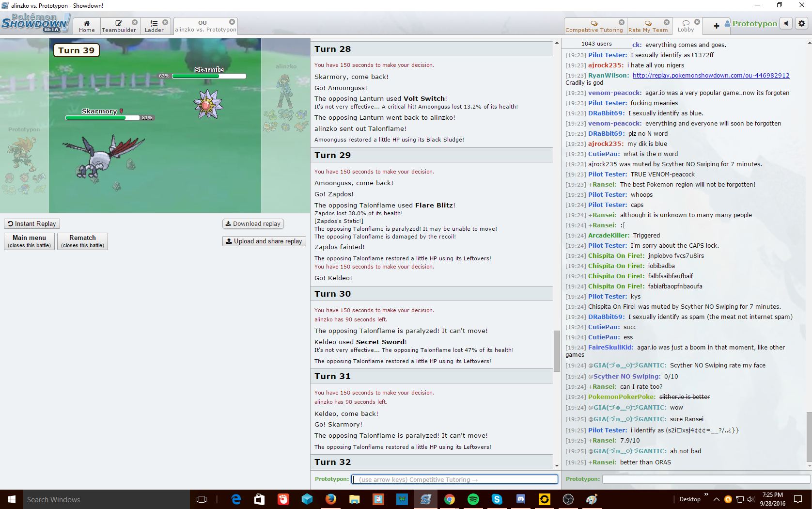Click Upload and share replay
812x509 pixels.
coord(264,241)
